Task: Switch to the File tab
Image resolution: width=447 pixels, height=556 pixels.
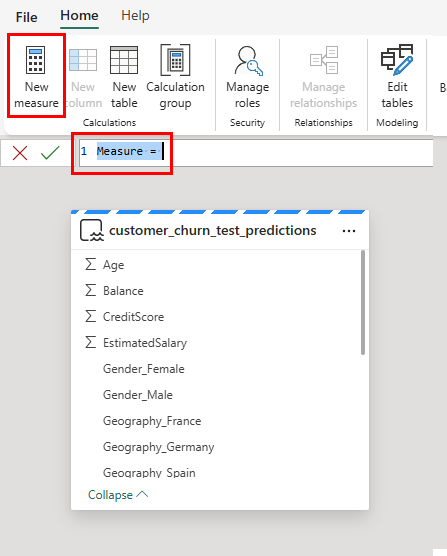Action: click(x=26, y=17)
